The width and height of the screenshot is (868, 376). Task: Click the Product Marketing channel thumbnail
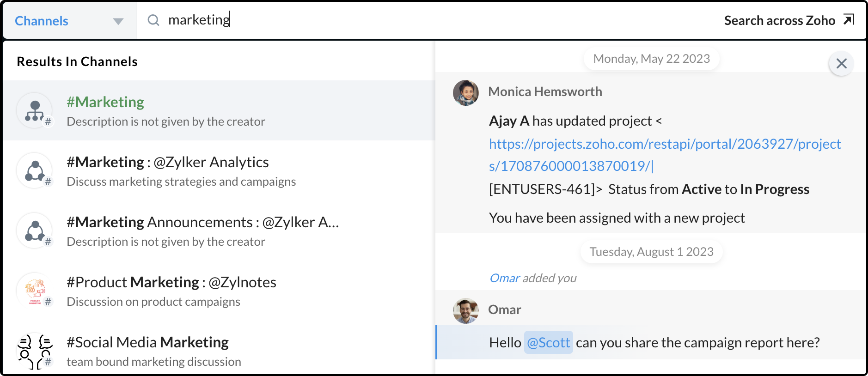(35, 291)
